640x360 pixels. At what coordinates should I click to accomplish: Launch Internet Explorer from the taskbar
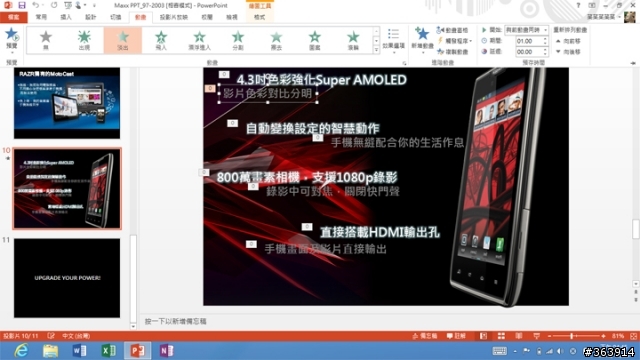click(21, 351)
